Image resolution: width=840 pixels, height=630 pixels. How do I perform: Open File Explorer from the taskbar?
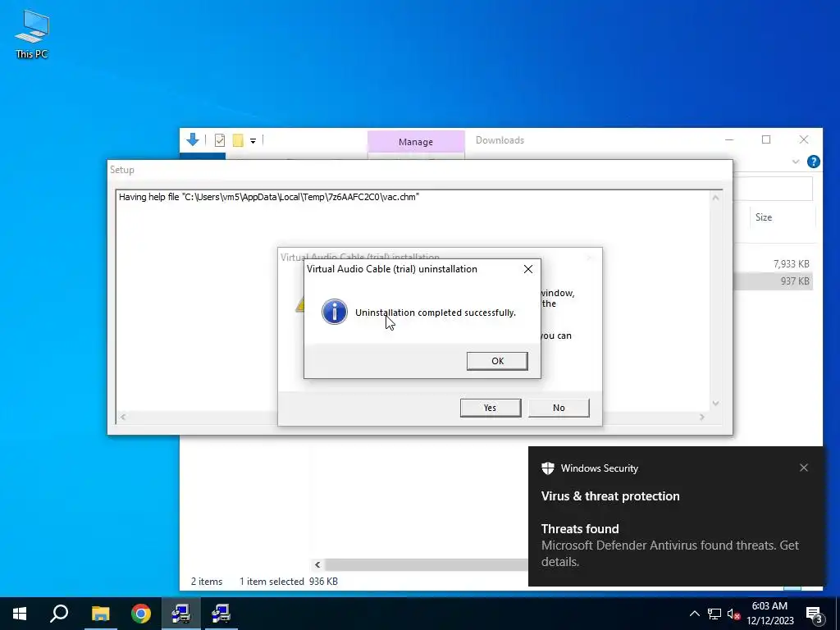(100, 614)
